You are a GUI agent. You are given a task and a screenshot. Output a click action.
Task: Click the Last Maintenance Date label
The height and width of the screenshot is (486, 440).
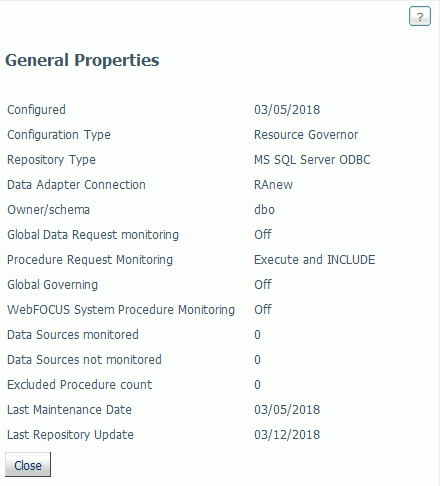coord(69,410)
